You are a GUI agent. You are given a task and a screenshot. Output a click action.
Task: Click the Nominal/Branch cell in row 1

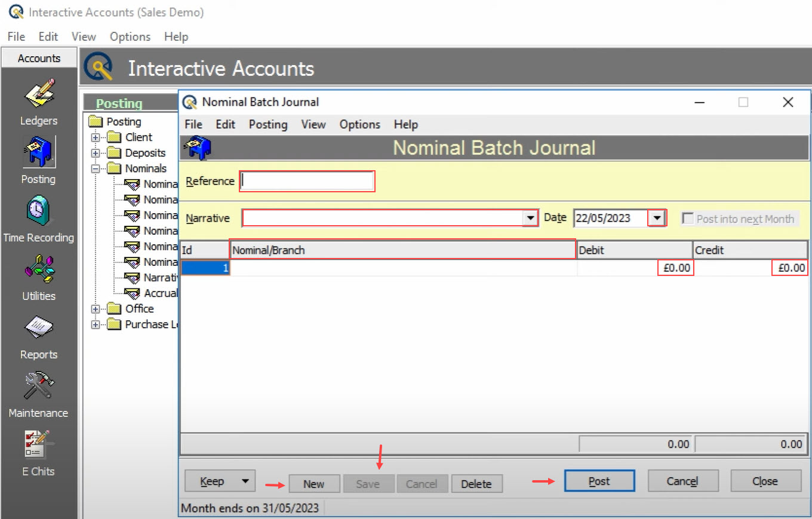point(404,268)
